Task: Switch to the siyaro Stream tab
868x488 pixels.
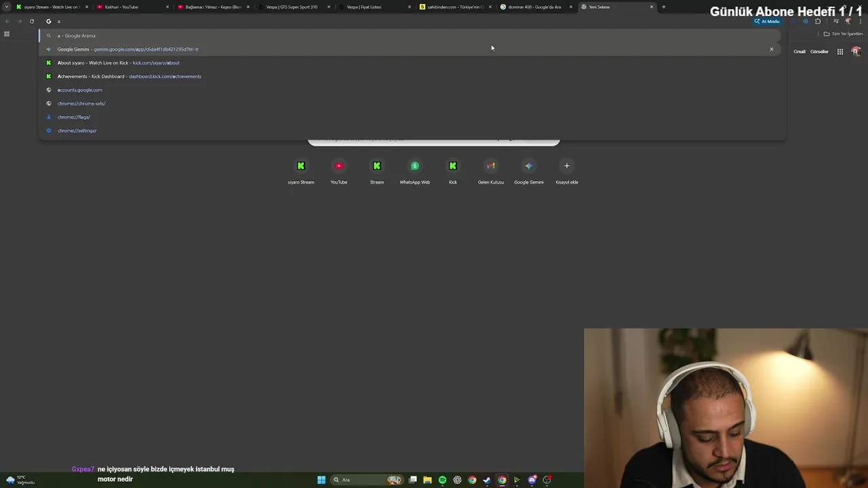Action: 52,7
